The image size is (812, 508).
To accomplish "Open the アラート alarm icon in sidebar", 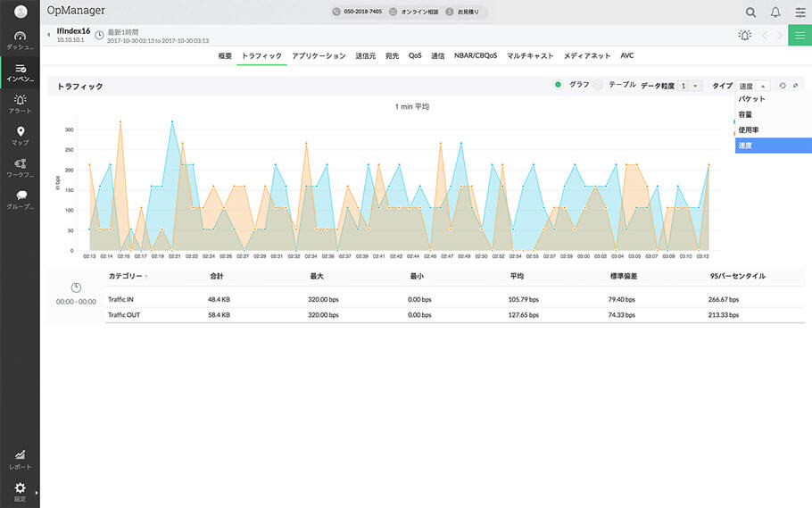I will click(x=20, y=101).
